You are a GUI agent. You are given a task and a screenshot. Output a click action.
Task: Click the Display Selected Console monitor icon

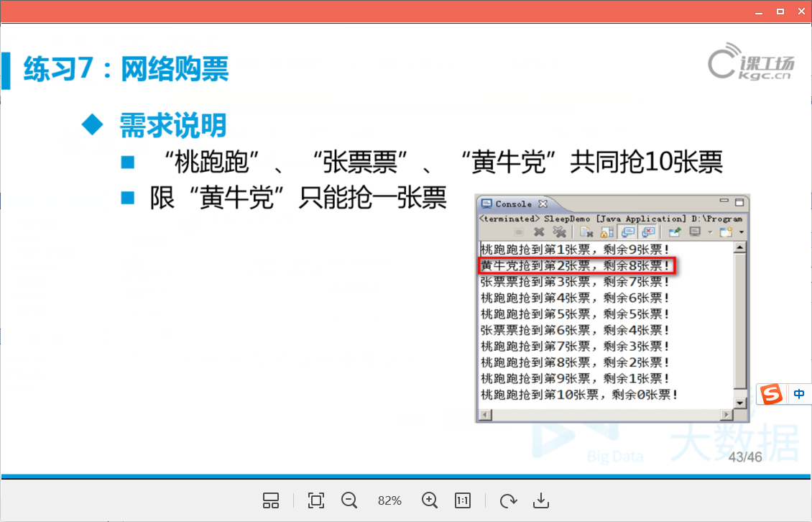click(x=695, y=232)
